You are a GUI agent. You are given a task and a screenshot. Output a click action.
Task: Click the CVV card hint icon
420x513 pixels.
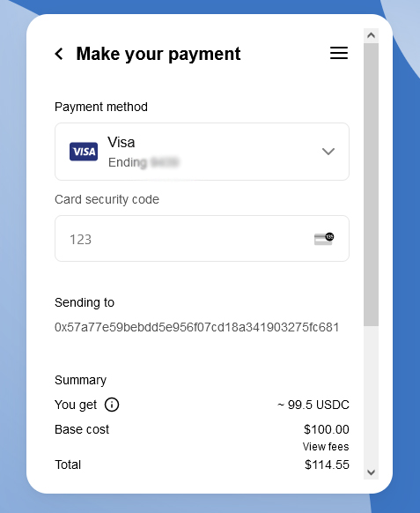click(324, 239)
